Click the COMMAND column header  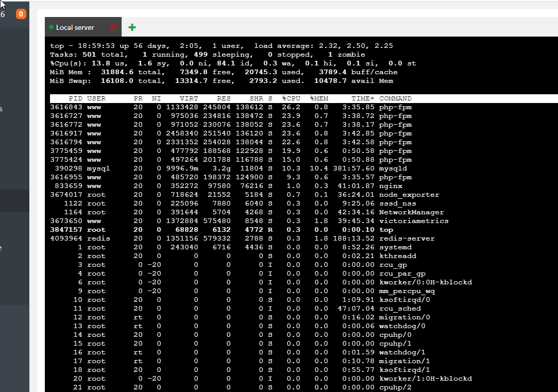(395, 98)
